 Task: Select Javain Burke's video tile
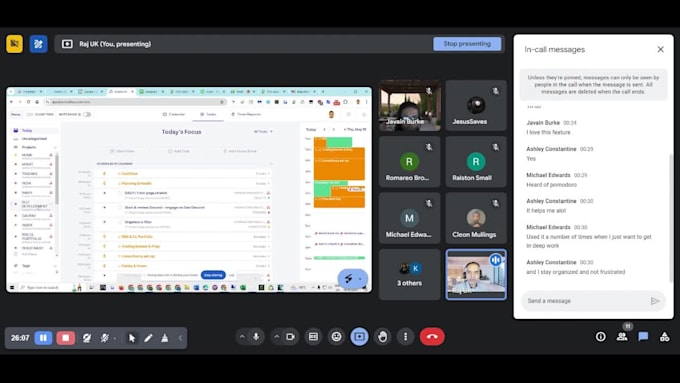tap(409, 105)
